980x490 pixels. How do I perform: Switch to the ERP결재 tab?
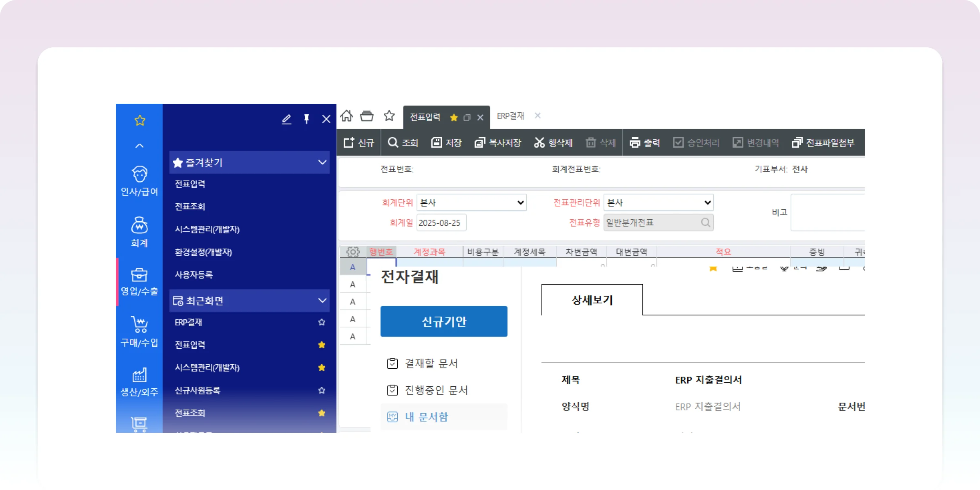coord(510,116)
